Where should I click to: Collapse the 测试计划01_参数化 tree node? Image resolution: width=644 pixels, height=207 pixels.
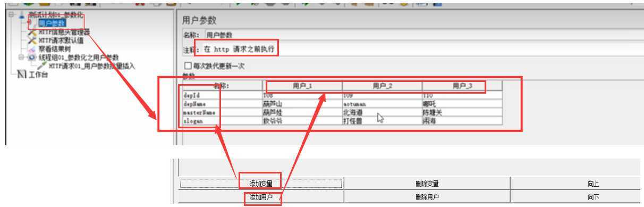pyautogui.click(x=11, y=15)
